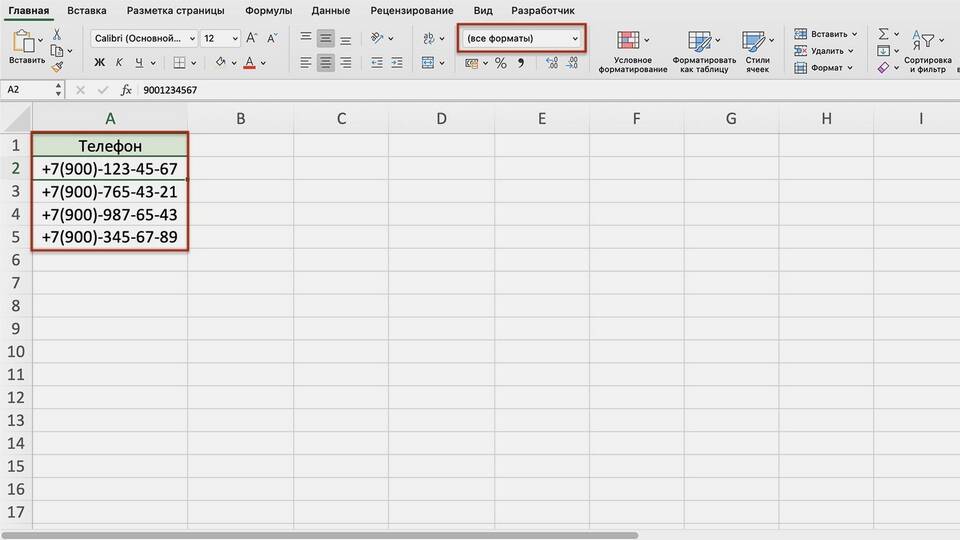Expand underline style arrow
Image resolution: width=960 pixels, height=540 pixels.
[x=153, y=63]
